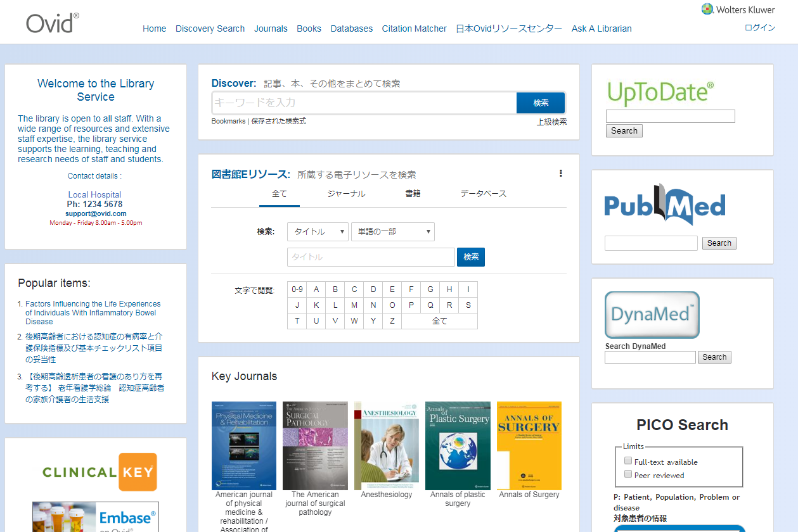Click the ClinicalKey logo
The height and width of the screenshot is (532, 798).
pyautogui.click(x=100, y=472)
